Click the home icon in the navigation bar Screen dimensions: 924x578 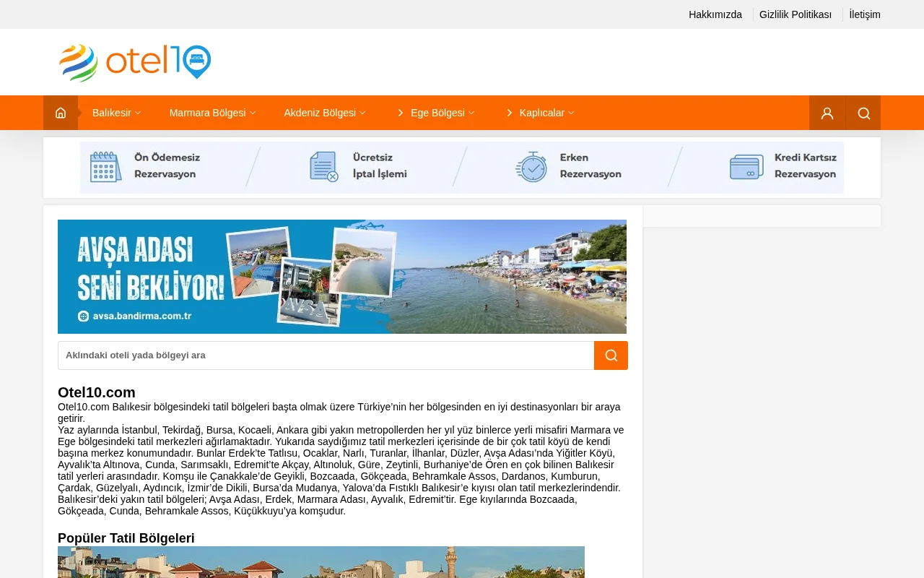pos(60,113)
